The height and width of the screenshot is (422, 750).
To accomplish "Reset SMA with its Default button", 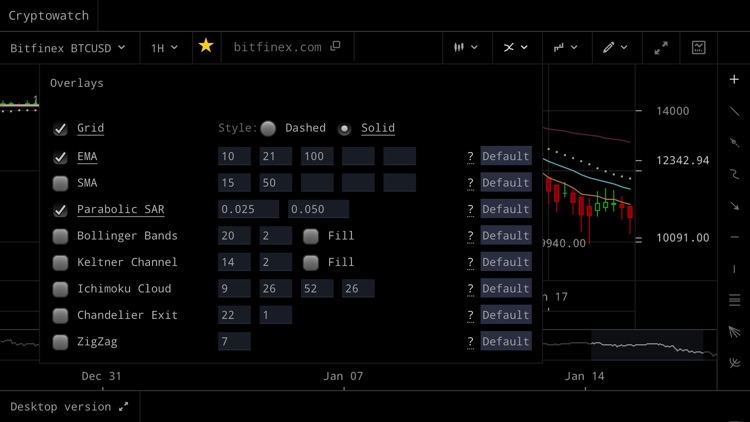I will click(506, 183).
